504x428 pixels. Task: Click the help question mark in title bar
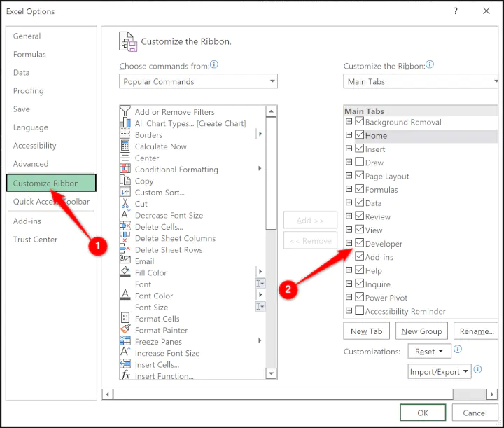(x=456, y=11)
